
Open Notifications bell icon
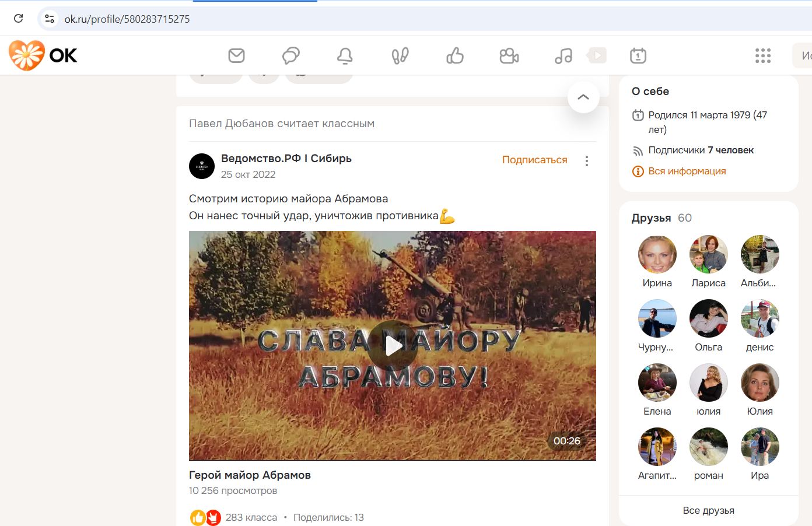(345, 55)
